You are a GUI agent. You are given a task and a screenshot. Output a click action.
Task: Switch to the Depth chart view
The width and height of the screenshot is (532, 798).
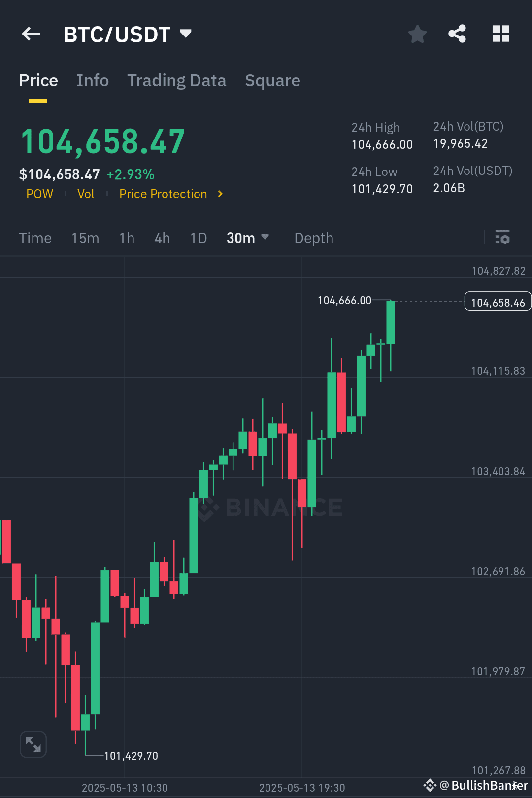point(313,238)
